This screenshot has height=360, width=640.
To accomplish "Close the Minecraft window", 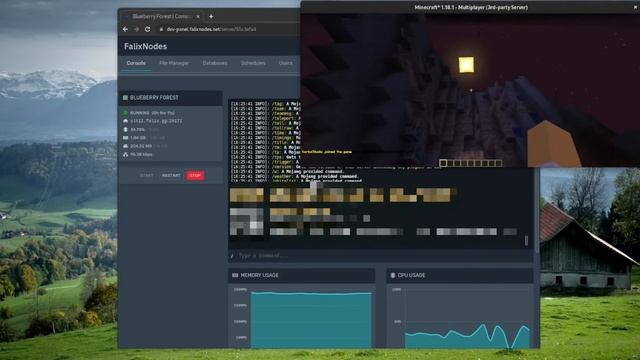I will pos(637,7).
